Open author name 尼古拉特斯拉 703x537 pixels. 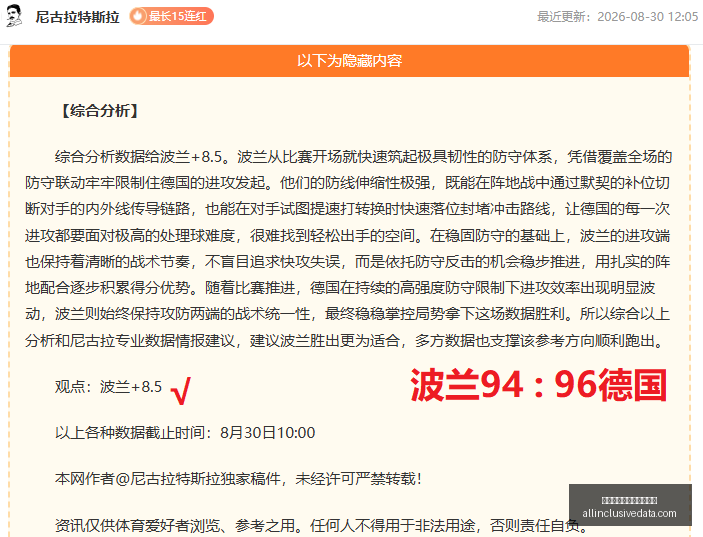point(78,17)
